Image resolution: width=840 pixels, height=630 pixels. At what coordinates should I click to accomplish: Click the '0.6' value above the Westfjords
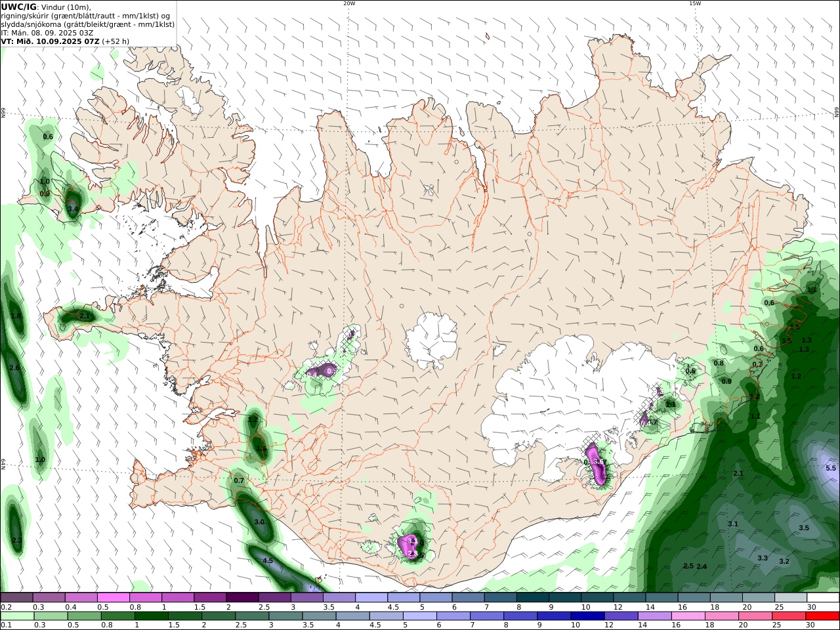48,136
